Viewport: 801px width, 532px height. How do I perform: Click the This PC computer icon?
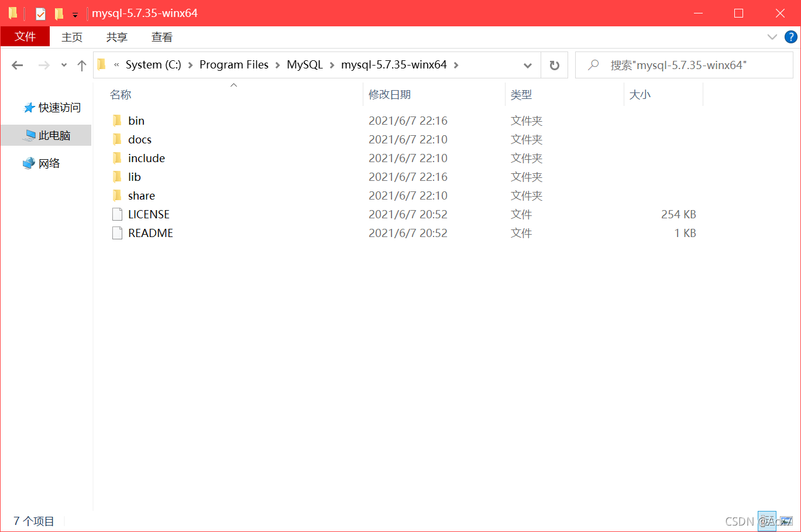tap(29, 136)
